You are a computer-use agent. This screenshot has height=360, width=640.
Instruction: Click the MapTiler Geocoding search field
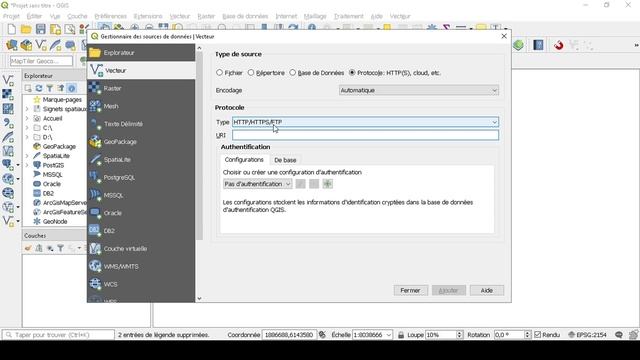(41, 61)
